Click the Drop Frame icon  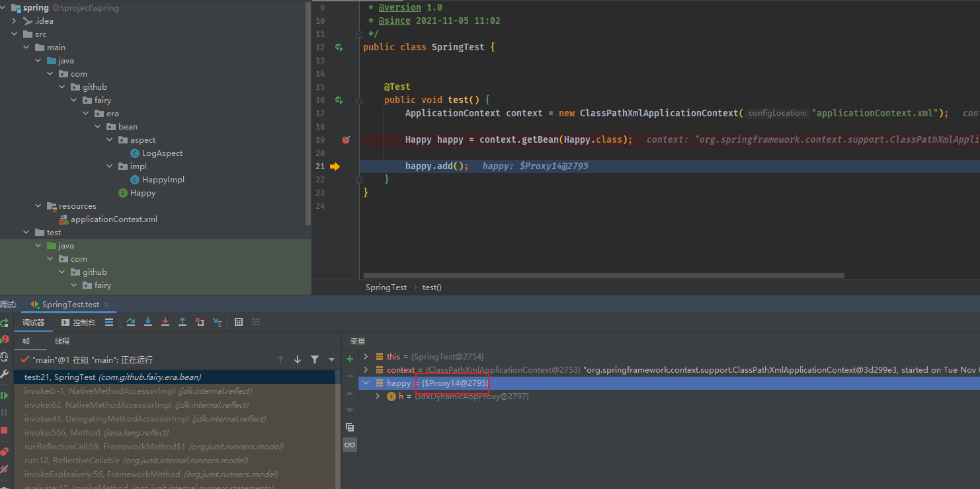[x=200, y=322]
